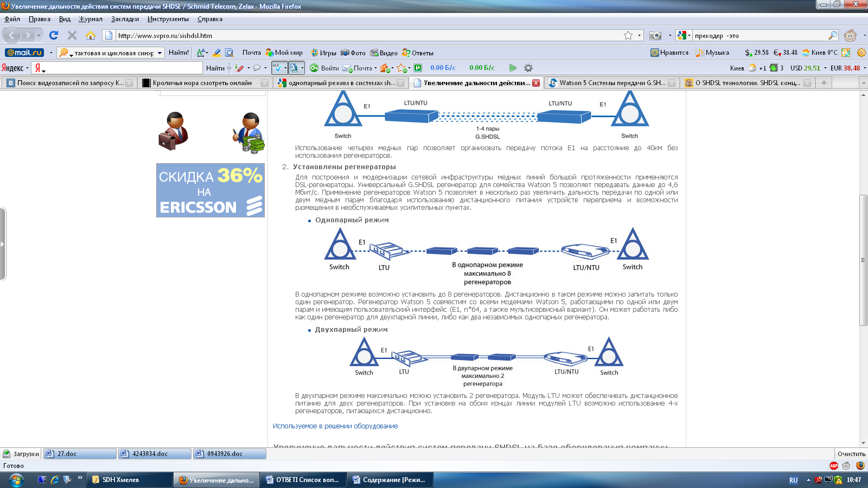This screenshot has height=488, width=868.
Task: Click the Mail.ru Найти! button
Action: [178, 53]
